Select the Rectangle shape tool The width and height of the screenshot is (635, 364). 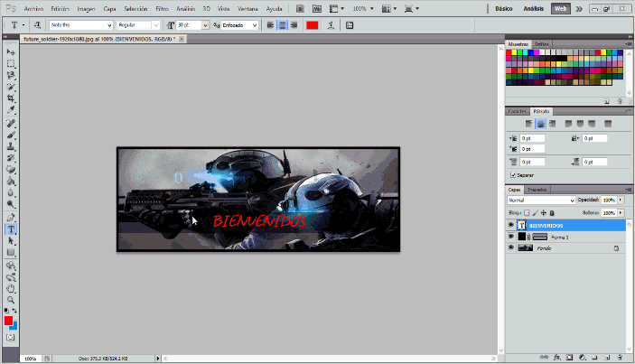coord(11,253)
